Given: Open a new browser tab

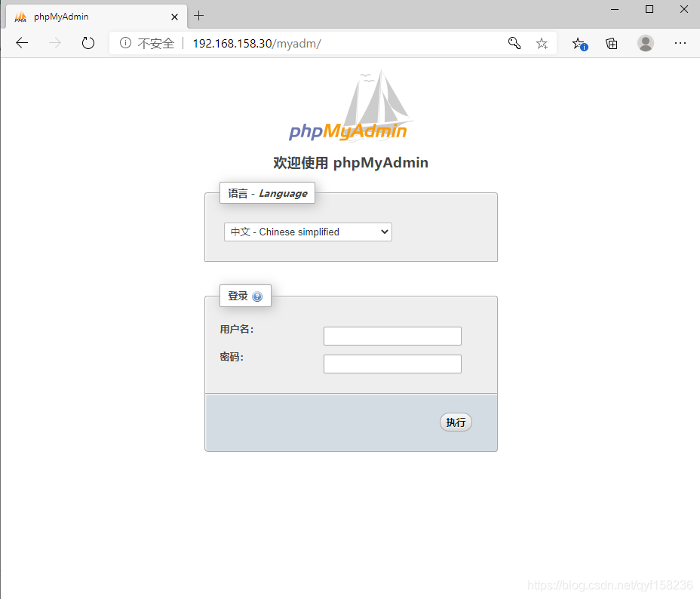Looking at the screenshot, I should tap(198, 16).
